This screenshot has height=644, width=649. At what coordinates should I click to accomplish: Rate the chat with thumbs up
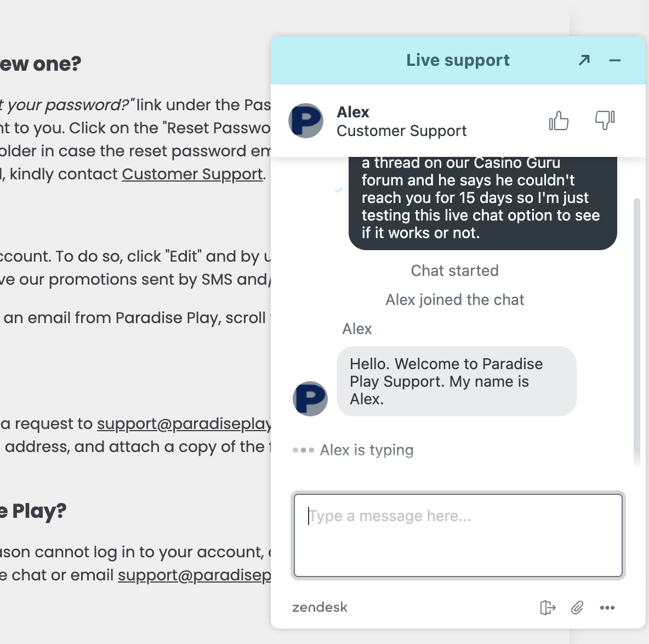559,121
